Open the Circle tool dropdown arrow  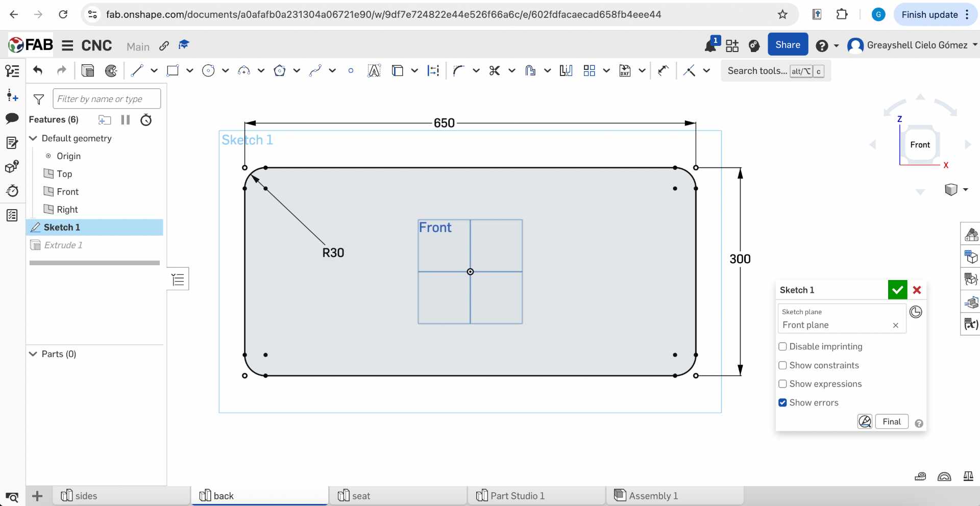[225, 70]
